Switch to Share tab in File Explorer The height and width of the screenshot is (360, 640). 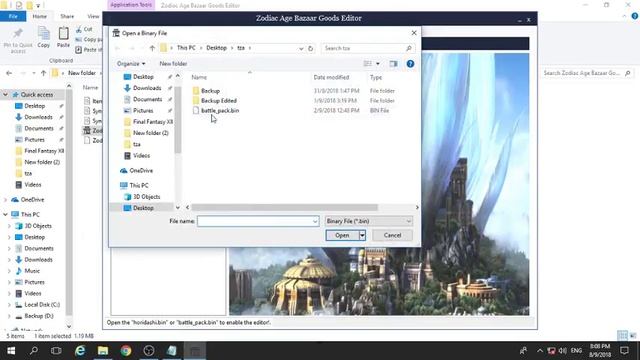click(x=67, y=16)
